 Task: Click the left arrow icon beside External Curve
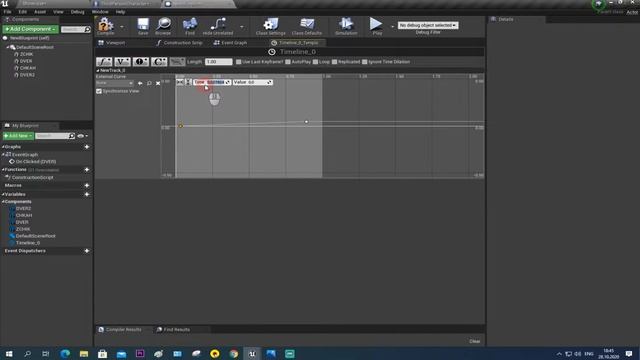140,83
